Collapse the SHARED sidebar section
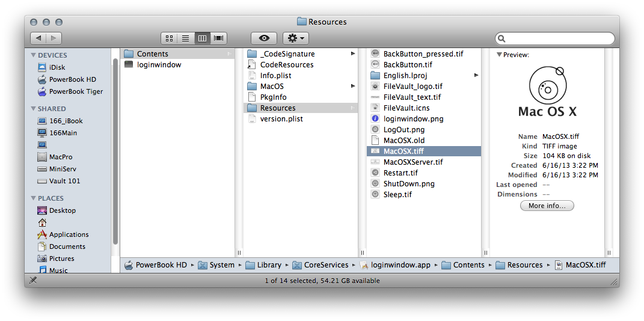The width and height of the screenshot is (644, 321). pos(34,109)
